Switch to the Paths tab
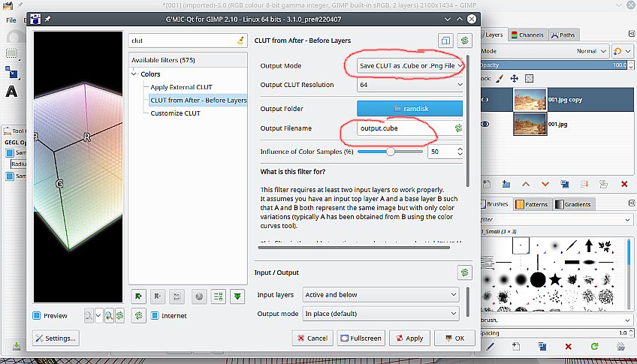This screenshot has height=364, width=637. pos(563,35)
